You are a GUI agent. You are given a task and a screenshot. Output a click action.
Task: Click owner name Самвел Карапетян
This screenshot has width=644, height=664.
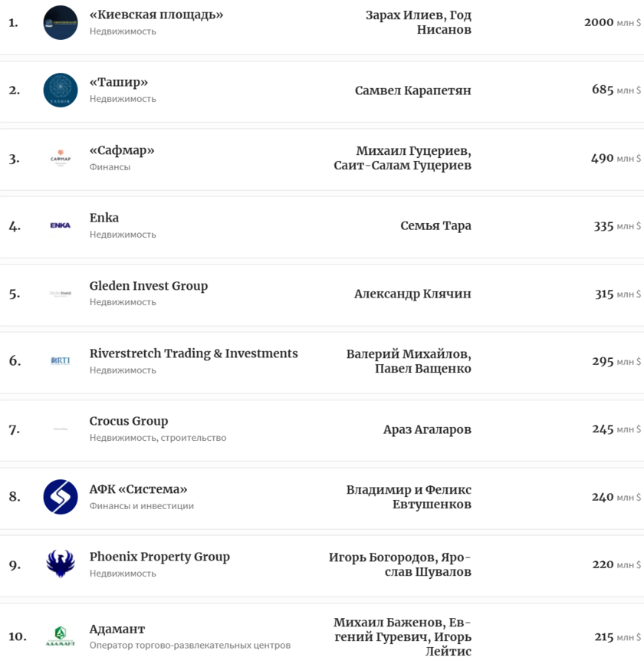click(413, 90)
